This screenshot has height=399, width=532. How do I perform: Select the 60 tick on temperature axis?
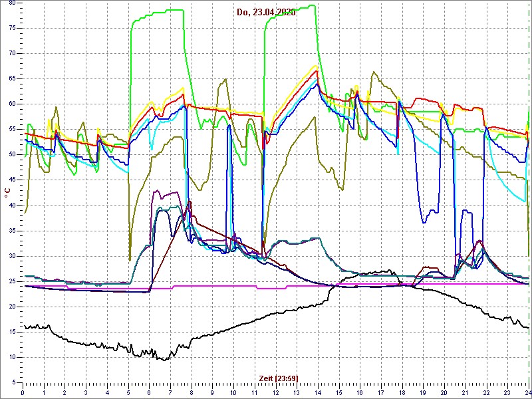12,104
